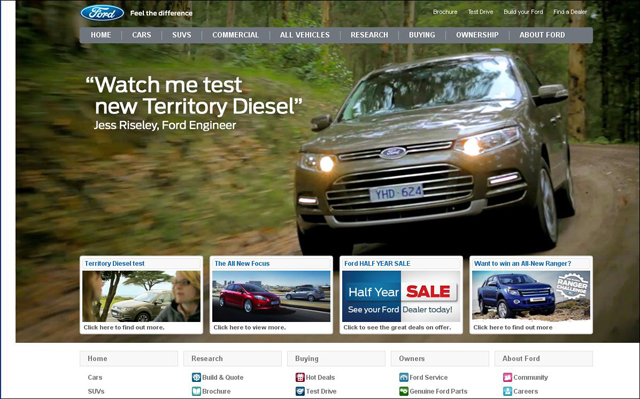Select the Buying footer heading

pyautogui.click(x=336, y=359)
